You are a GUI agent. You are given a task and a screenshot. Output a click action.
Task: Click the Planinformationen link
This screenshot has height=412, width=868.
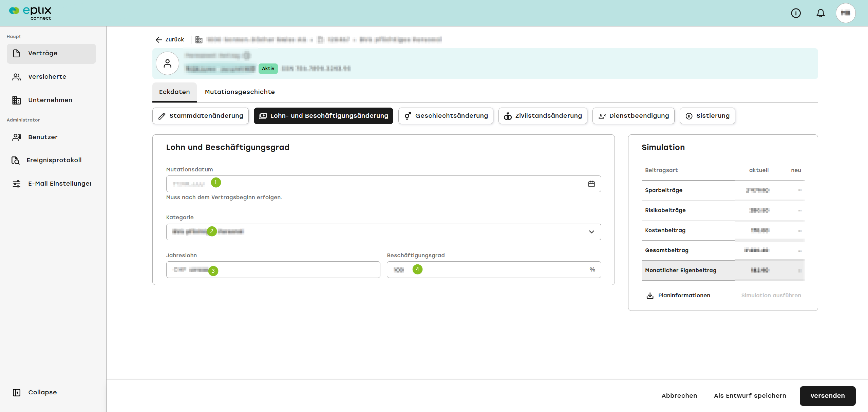pyautogui.click(x=678, y=296)
